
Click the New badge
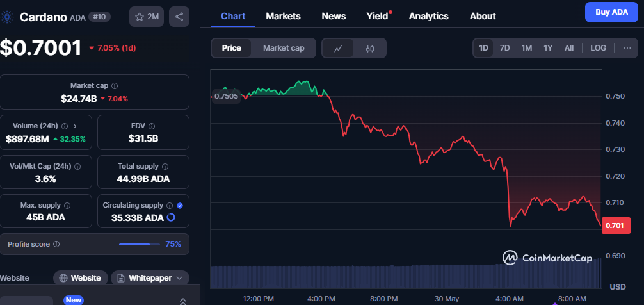(74, 300)
